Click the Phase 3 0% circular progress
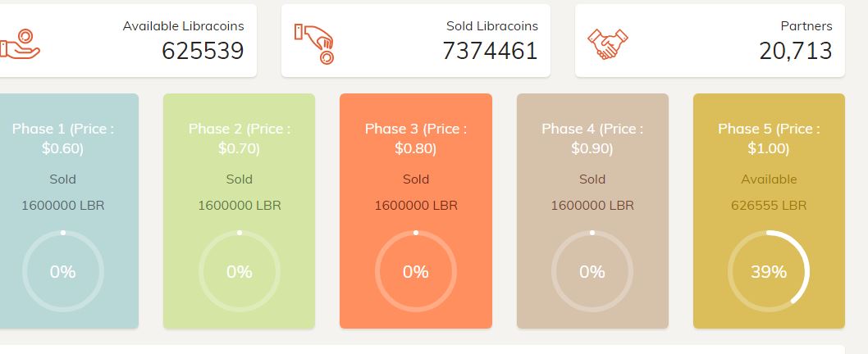The height and width of the screenshot is (354, 868). click(x=415, y=272)
